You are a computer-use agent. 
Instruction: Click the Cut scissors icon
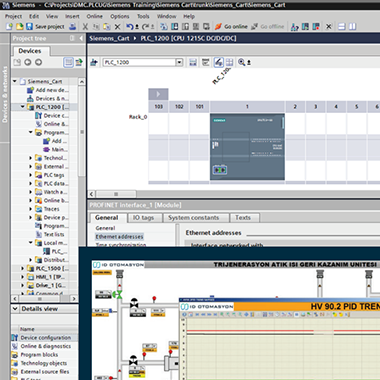(x=85, y=26)
